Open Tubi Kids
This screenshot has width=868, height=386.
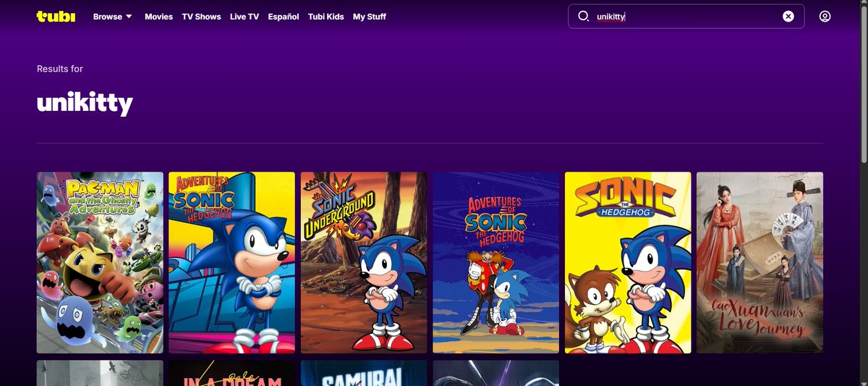tap(325, 17)
